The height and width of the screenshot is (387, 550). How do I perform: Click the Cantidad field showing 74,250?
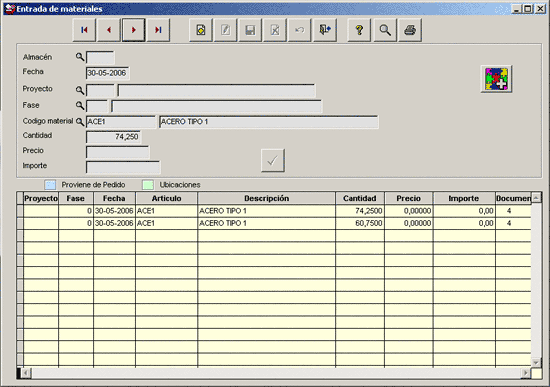(x=114, y=137)
